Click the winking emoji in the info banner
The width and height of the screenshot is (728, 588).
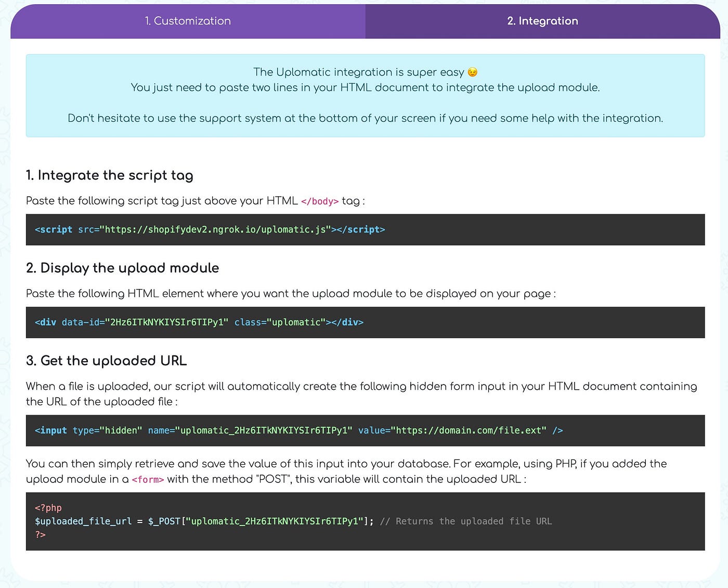472,72
